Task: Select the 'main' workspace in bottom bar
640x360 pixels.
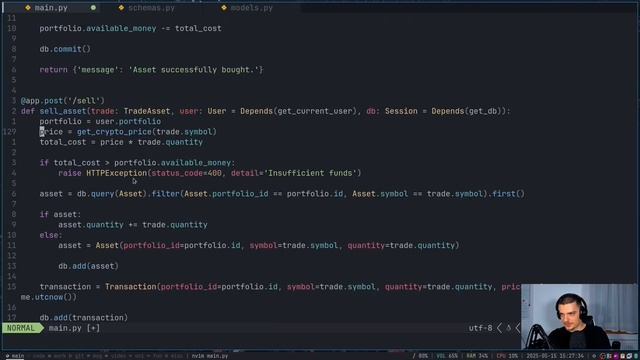Action: [15, 356]
